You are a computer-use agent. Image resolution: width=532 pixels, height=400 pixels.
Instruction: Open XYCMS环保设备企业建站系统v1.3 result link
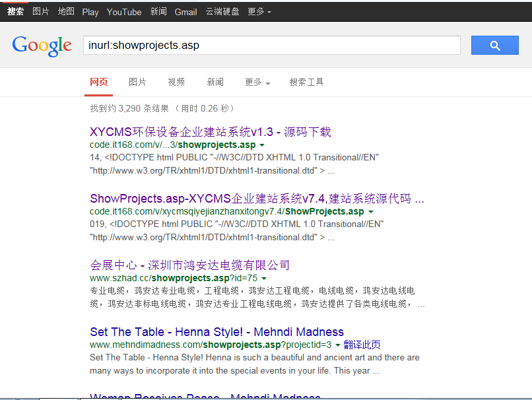[x=211, y=131]
